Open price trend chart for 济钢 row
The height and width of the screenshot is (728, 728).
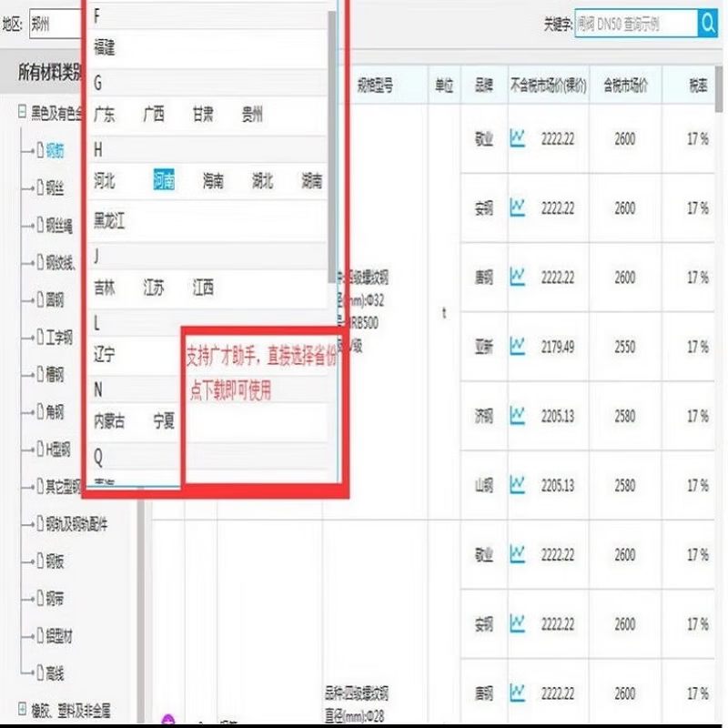(x=517, y=416)
